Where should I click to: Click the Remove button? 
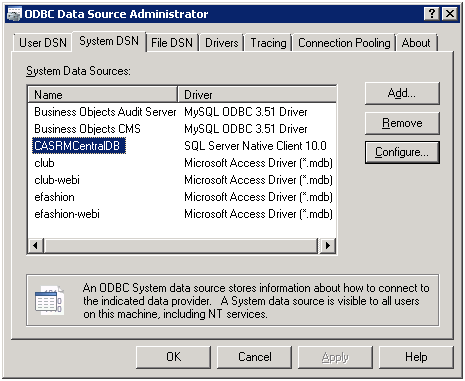click(402, 123)
